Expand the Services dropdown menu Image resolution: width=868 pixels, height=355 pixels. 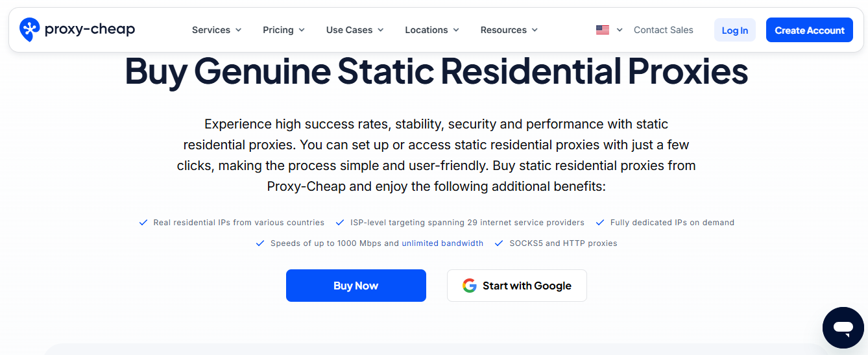coord(217,30)
